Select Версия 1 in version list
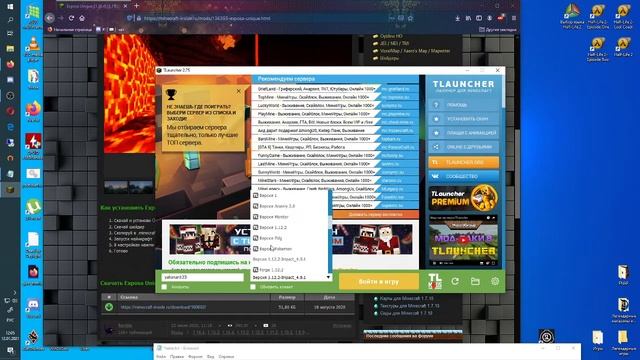The height and width of the screenshot is (360, 640). tap(289, 196)
